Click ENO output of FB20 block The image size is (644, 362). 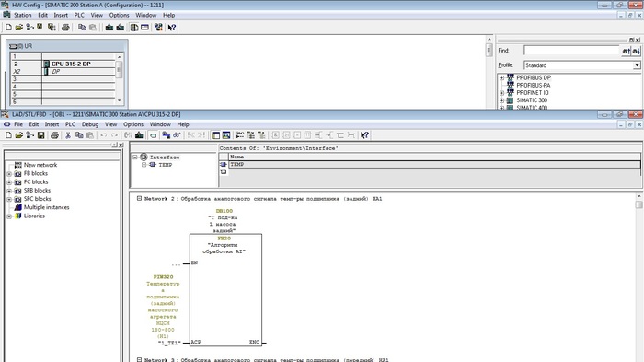click(x=254, y=343)
